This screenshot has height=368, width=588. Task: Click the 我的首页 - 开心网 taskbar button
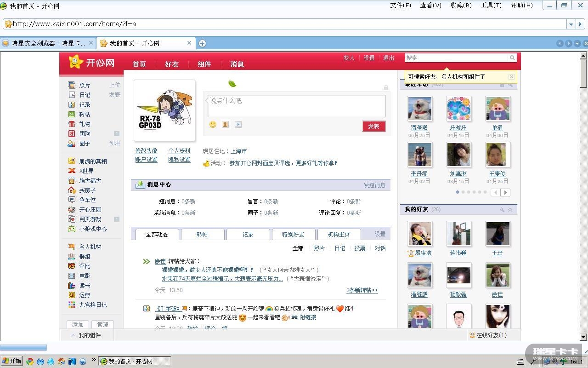point(135,362)
